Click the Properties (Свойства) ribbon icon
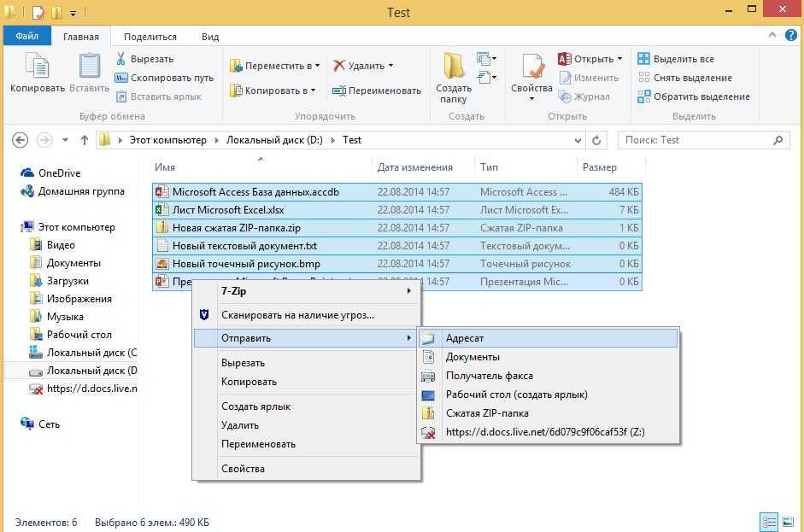 pyautogui.click(x=531, y=67)
